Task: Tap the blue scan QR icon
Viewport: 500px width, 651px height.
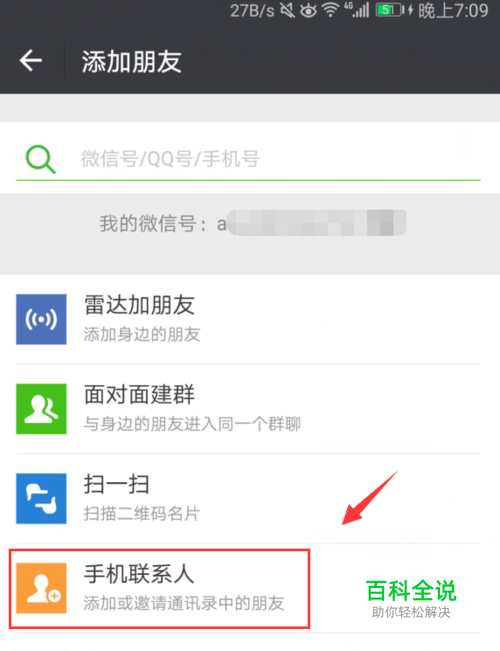Action: (x=41, y=499)
